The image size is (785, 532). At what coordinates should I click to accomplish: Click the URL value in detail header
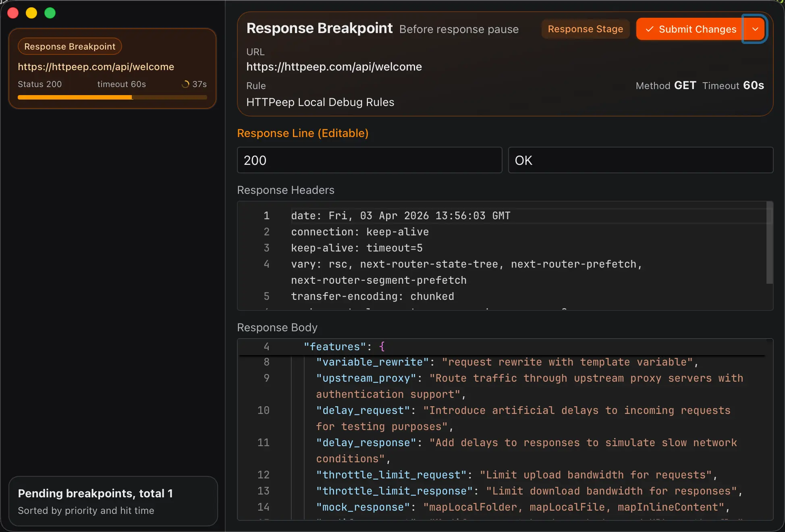[334, 66]
